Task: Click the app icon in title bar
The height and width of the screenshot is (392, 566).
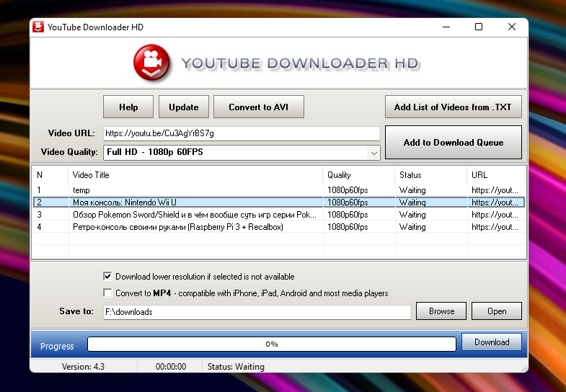Action: pyautogui.click(x=38, y=27)
